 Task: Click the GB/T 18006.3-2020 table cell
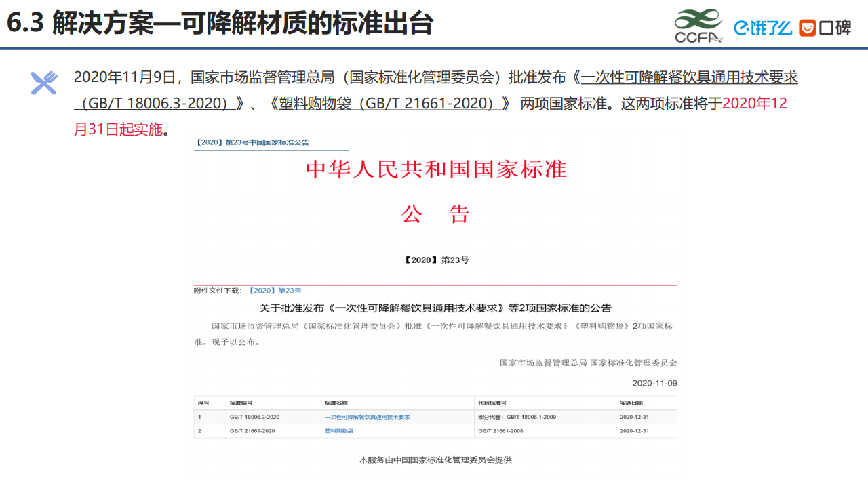[x=254, y=417]
